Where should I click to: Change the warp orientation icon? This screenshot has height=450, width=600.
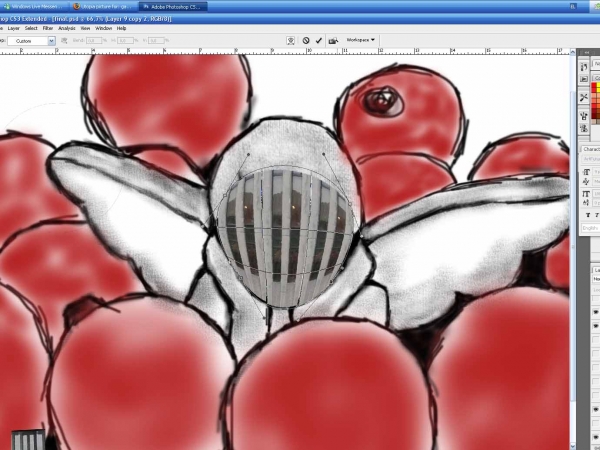coord(64,40)
